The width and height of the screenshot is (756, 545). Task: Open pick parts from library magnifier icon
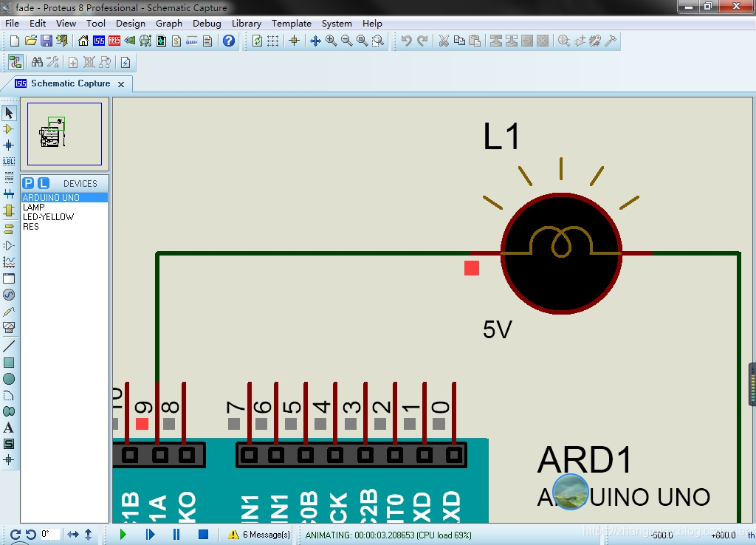click(x=563, y=41)
